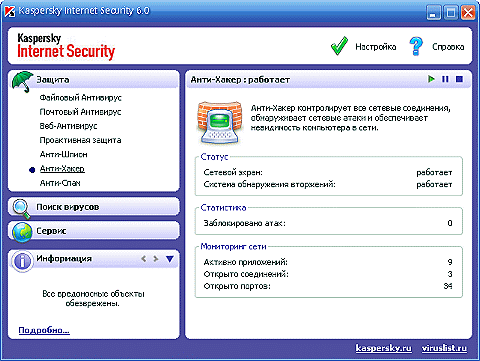Click the Заблокировано атак value
Image resolution: width=480 pixels, height=361 pixels.
pos(450,223)
